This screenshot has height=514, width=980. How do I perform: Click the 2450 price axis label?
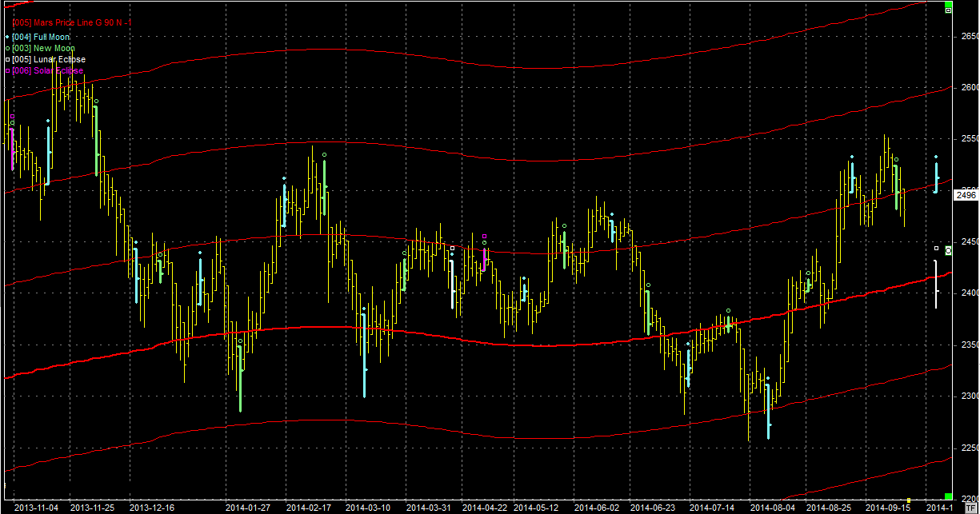(969, 242)
